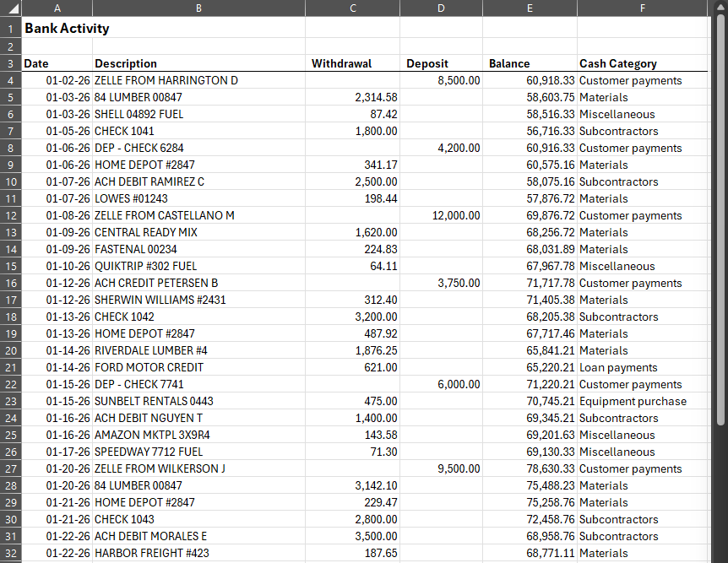Select 'CHECK 1042' description cell
Viewport: 728px width, 563px height.
198,317
